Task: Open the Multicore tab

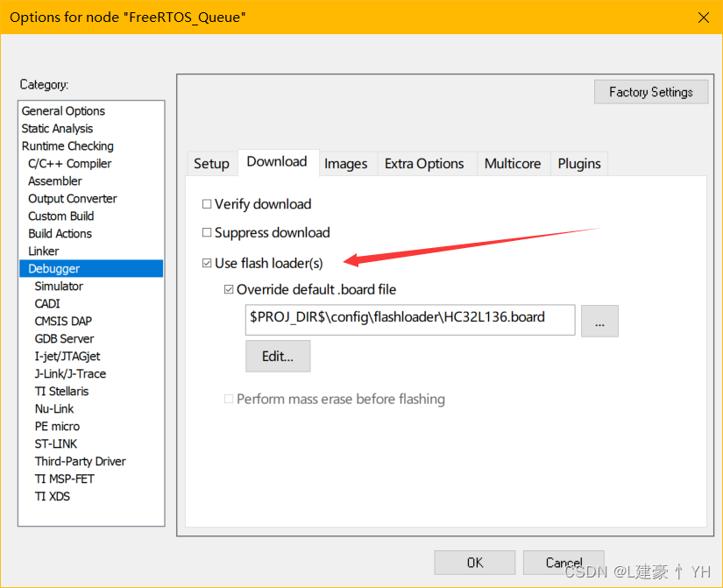Action: coord(513,164)
